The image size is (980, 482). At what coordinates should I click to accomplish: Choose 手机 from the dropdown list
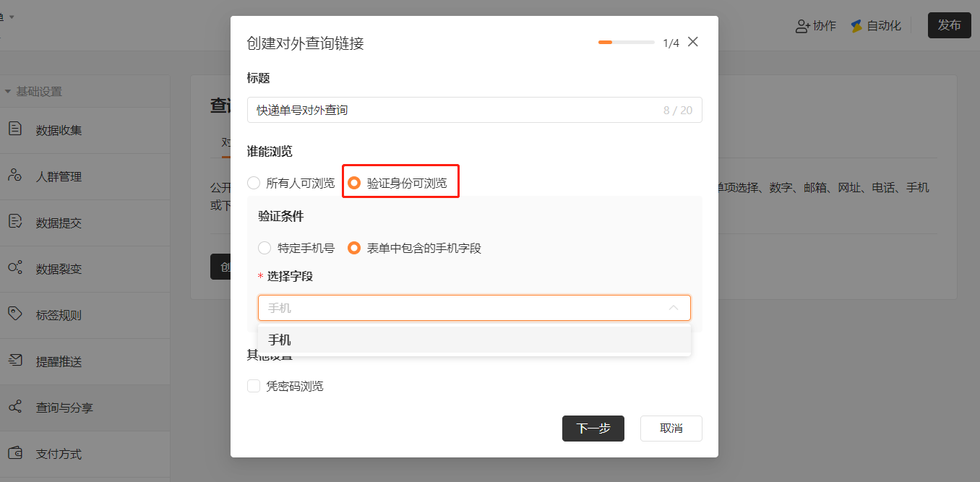click(x=474, y=340)
